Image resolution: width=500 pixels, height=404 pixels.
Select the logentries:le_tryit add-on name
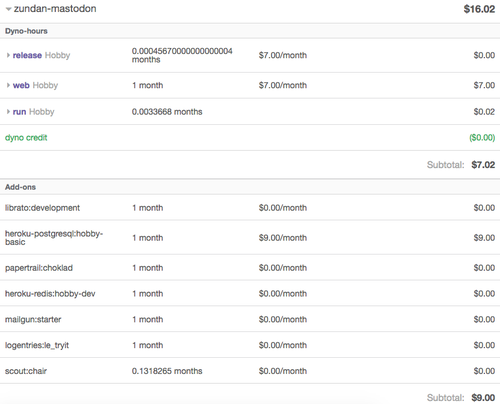(37, 345)
